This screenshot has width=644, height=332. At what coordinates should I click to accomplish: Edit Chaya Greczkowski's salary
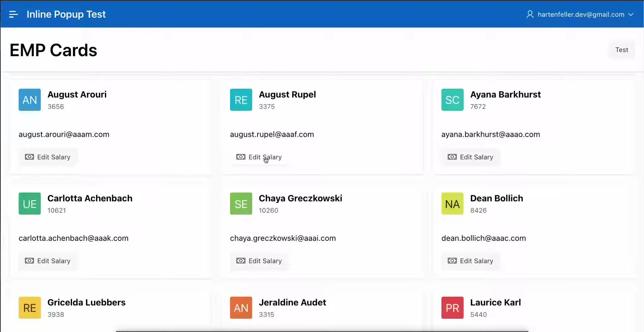pyautogui.click(x=259, y=261)
